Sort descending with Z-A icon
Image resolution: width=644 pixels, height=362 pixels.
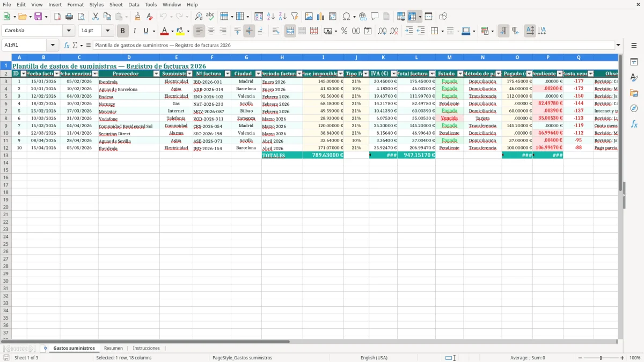(282, 17)
